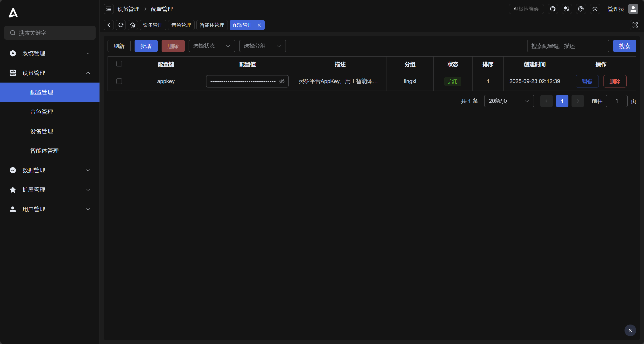Viewport: 644px width, 344px height.
Task: Switch to the 智能体管理 tab
Action: (212, 25)
